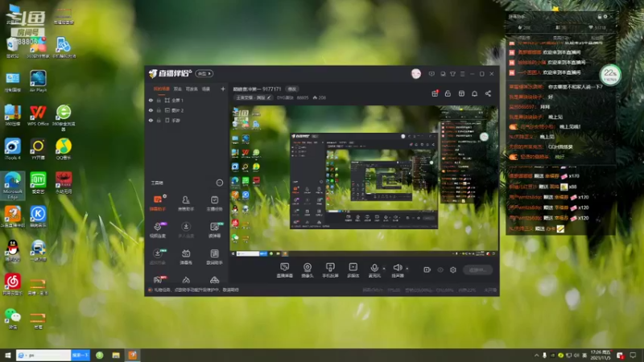This screenshot has width=644, height=362.
Task: Open the gift box icon with red dot
Action: [x=435, y=93]
